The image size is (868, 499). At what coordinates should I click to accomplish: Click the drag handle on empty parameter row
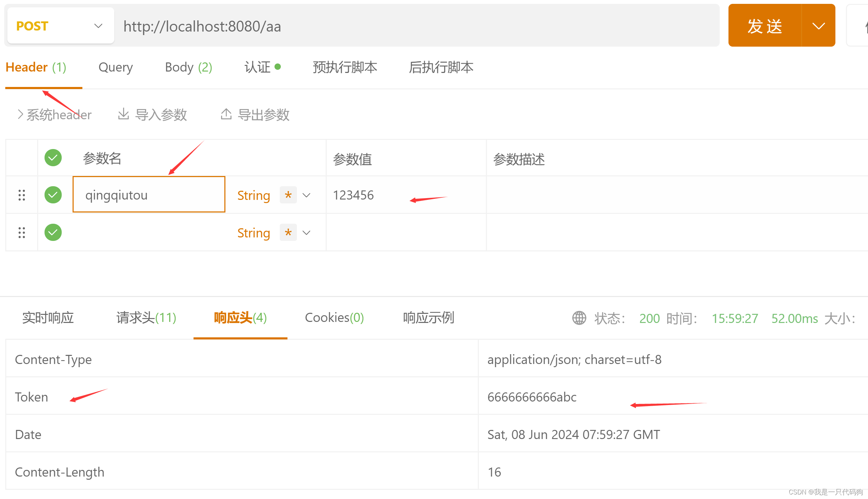tap(21, 232)
